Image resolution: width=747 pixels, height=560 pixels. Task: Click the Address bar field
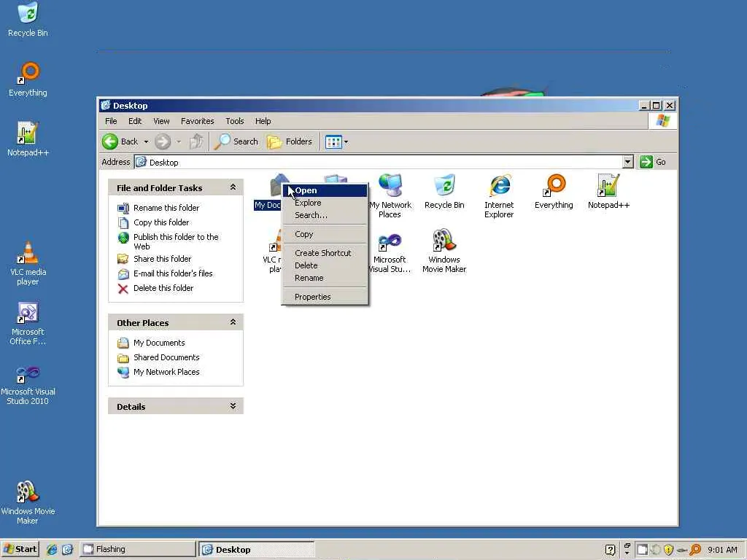384,162
